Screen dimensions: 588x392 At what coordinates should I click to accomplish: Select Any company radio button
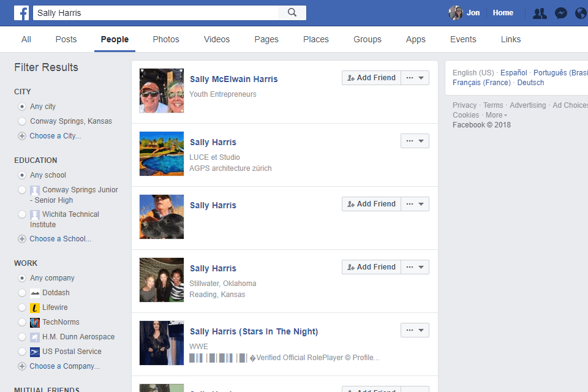tap(22, 278)
